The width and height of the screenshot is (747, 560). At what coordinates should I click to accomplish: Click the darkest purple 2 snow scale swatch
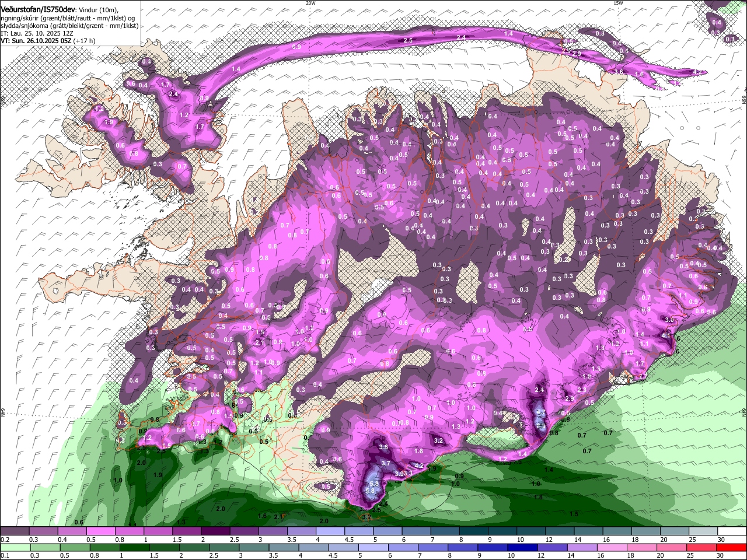click(215, 531)
